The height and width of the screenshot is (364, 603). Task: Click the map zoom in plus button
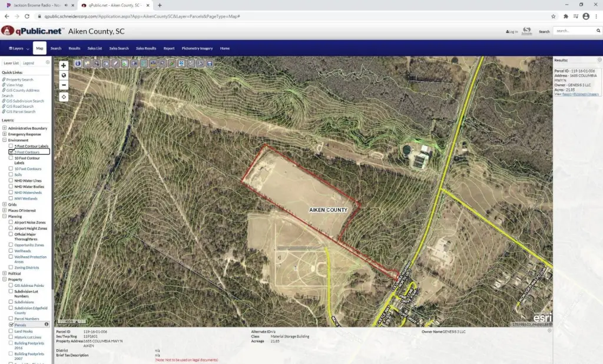[x=64, y=65]
